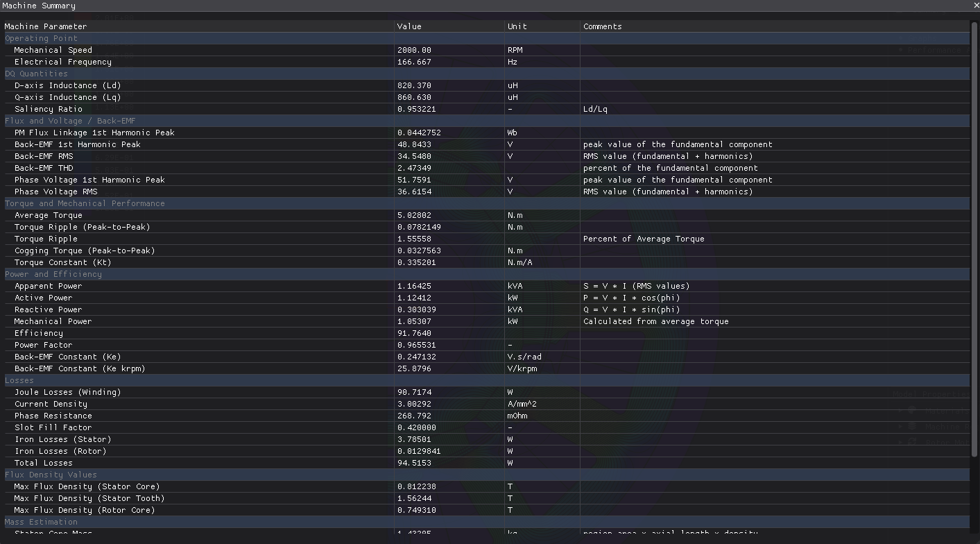Click the Current Density row label
This screenshot has width=980, height=544.
[51, 404]
